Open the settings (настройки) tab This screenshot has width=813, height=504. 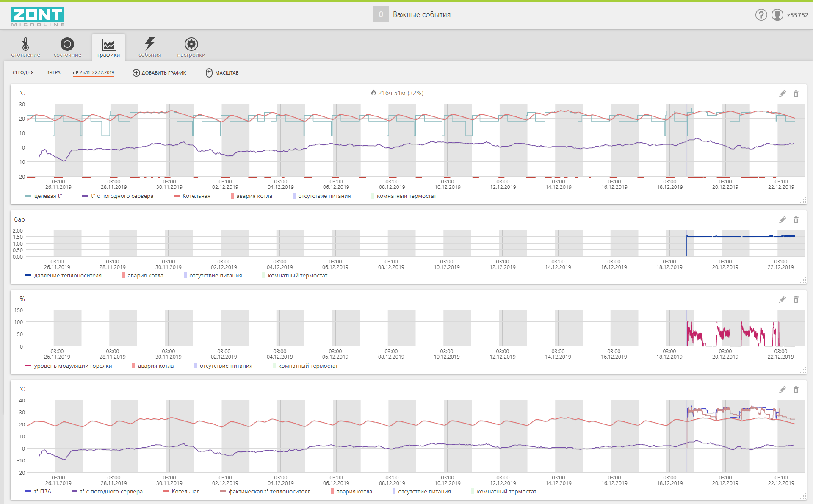coord(191,47)
